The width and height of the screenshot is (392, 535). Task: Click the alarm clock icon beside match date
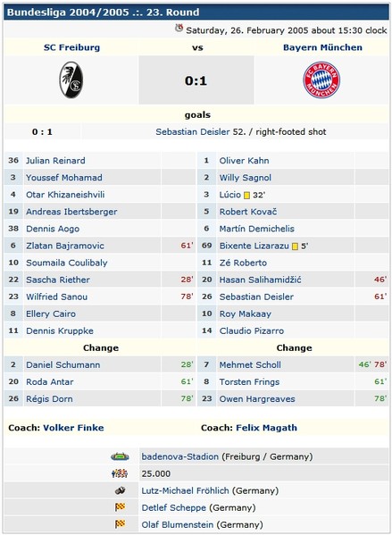point(179,28)
